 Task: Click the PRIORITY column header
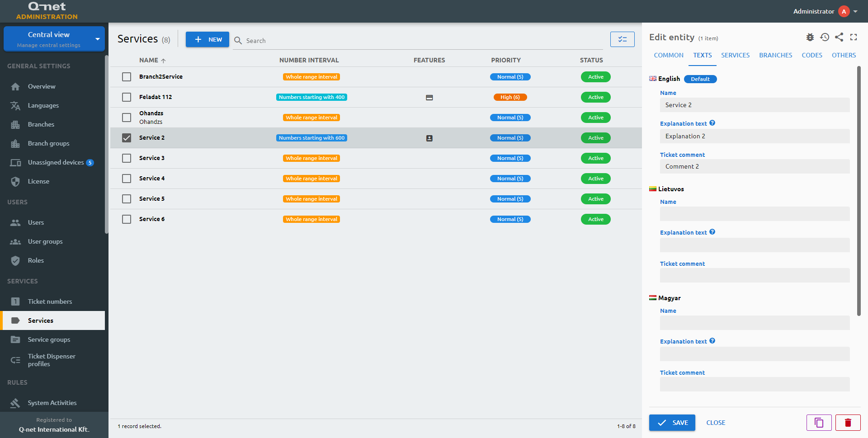[506, 60]
